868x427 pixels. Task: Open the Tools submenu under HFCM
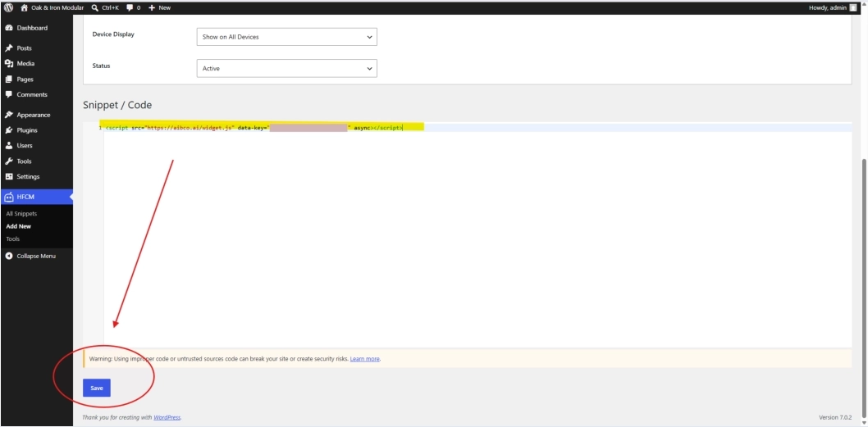point(13,239)
